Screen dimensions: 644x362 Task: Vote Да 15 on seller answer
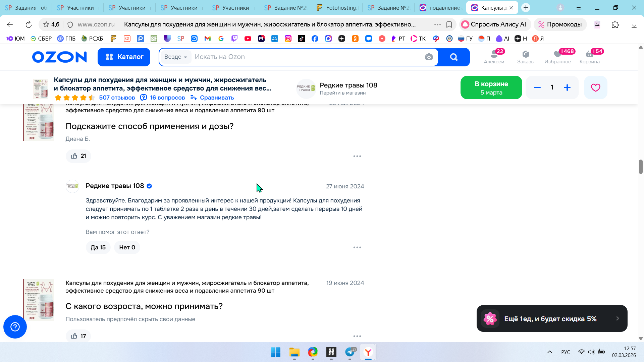(98, 247)
